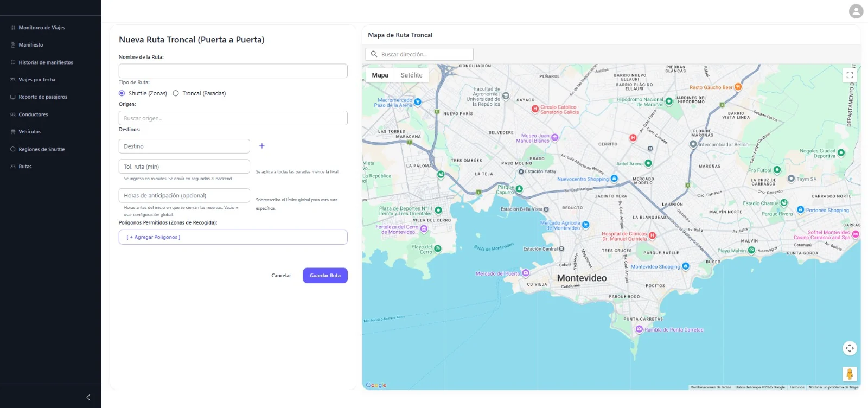The width and height of the screenshot is (868, 408).
Task: Open Conductores section
Action: tap(33, 114)
